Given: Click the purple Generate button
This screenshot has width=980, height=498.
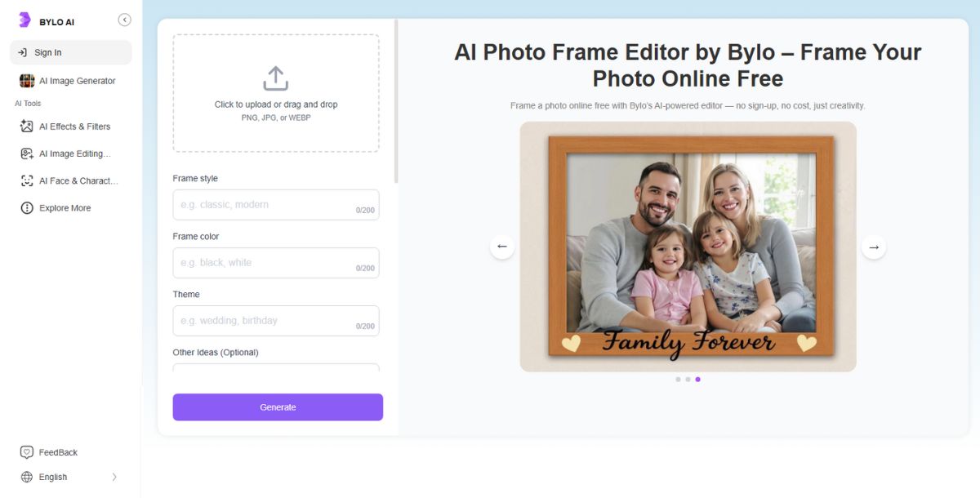Looking at the screenshot, I should [x=278, y=407].
